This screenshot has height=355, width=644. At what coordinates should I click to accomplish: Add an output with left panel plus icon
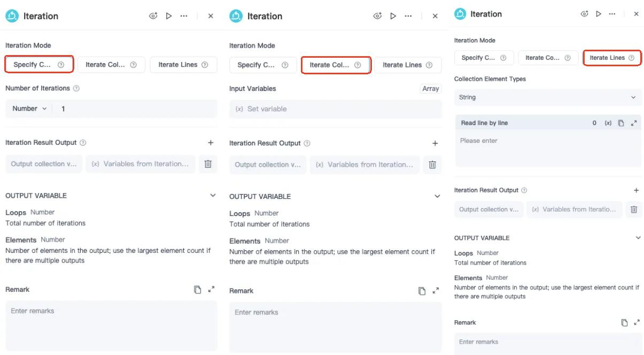211,143
